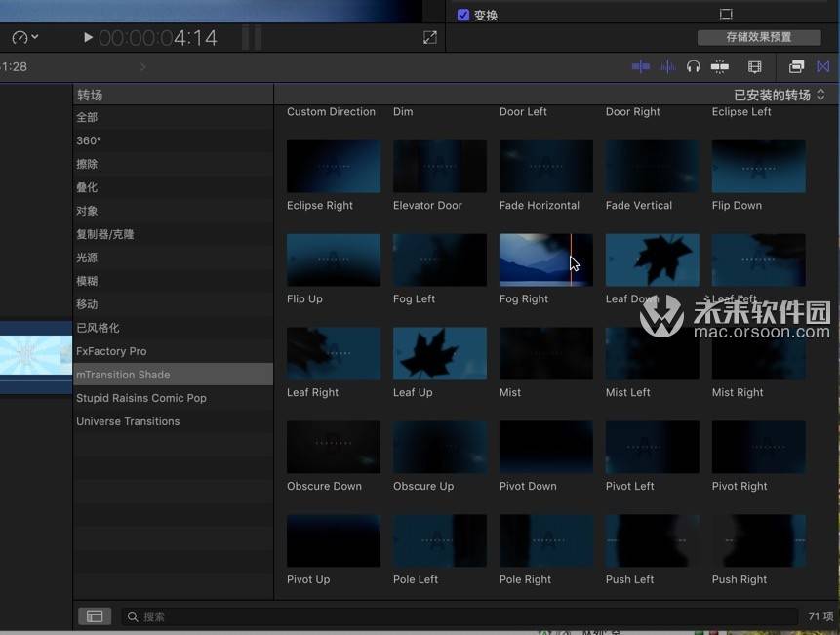Toggle audio skimming waveform icon
840x635 pixels.
point(667,66)
